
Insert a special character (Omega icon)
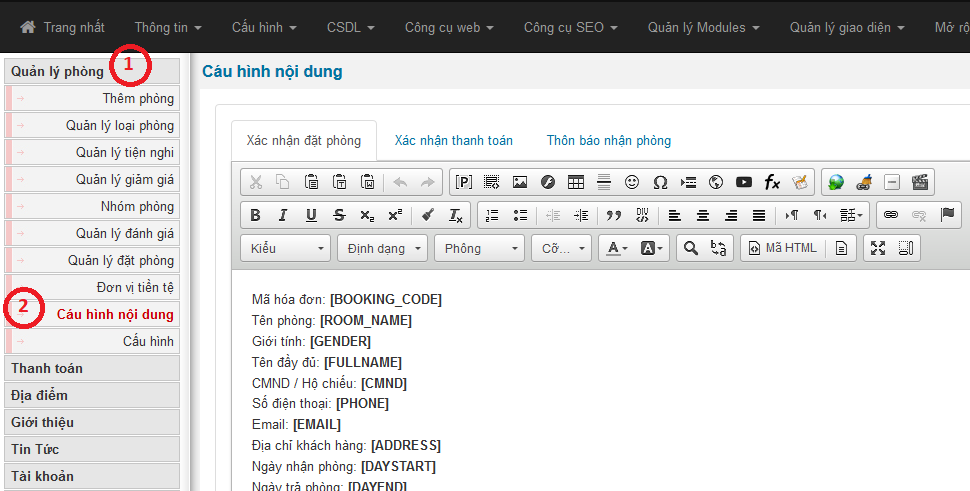click(660, 182)
